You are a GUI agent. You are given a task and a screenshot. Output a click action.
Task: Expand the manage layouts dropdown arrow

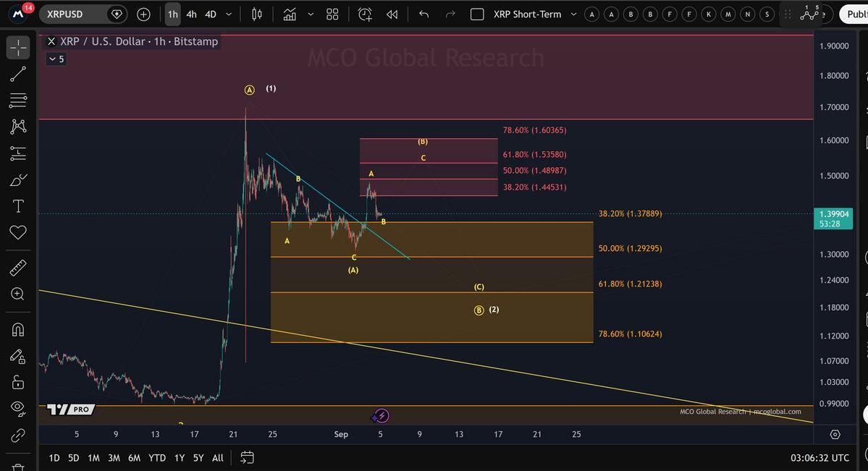(573, 14)
